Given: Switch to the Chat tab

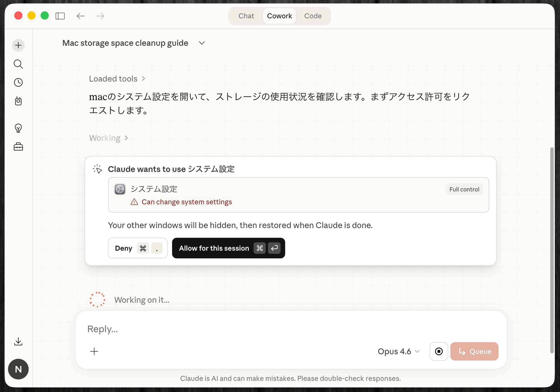Looking at the screenshot, I should (246, 16).
